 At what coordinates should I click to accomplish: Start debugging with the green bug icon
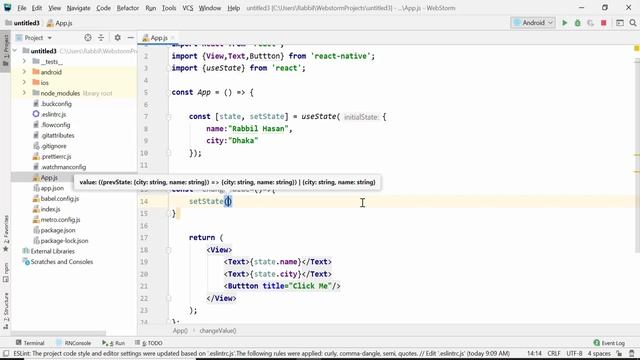[x=578, y=23]
